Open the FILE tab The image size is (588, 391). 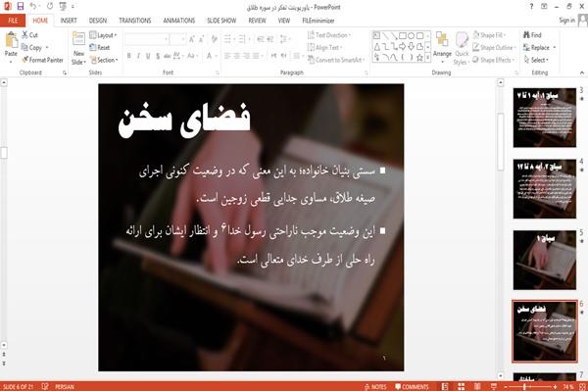pyautogui.click(x=13, y=21)
